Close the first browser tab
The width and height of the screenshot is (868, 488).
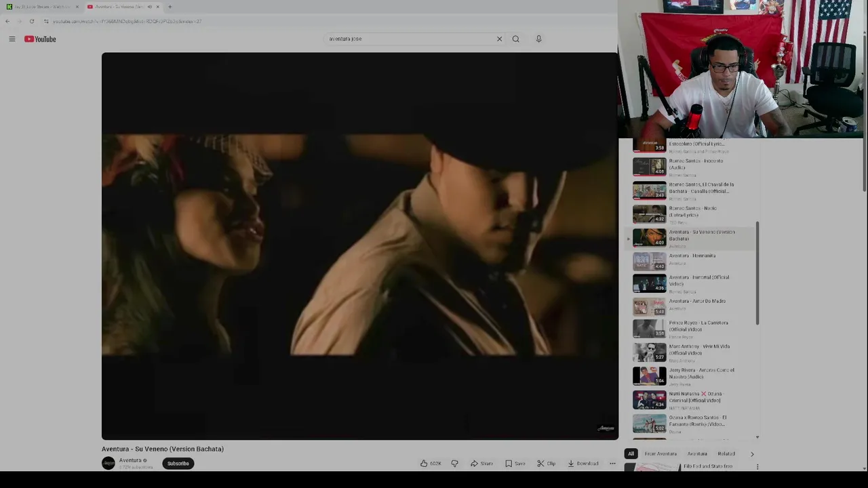pos(77,7)
